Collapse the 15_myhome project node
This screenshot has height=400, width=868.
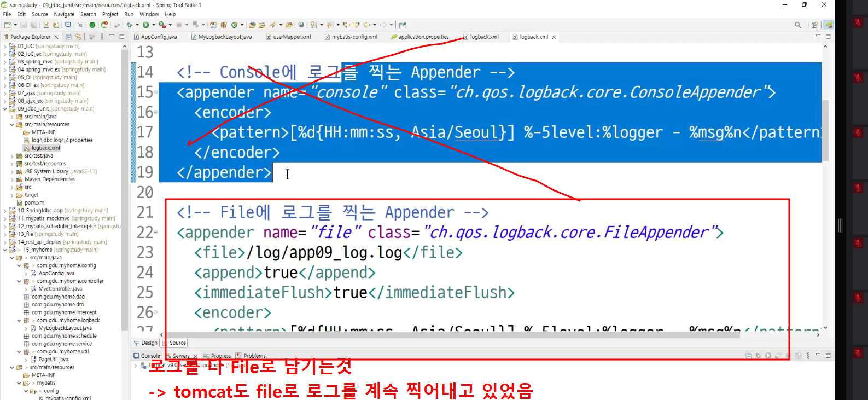pos(5,250)
